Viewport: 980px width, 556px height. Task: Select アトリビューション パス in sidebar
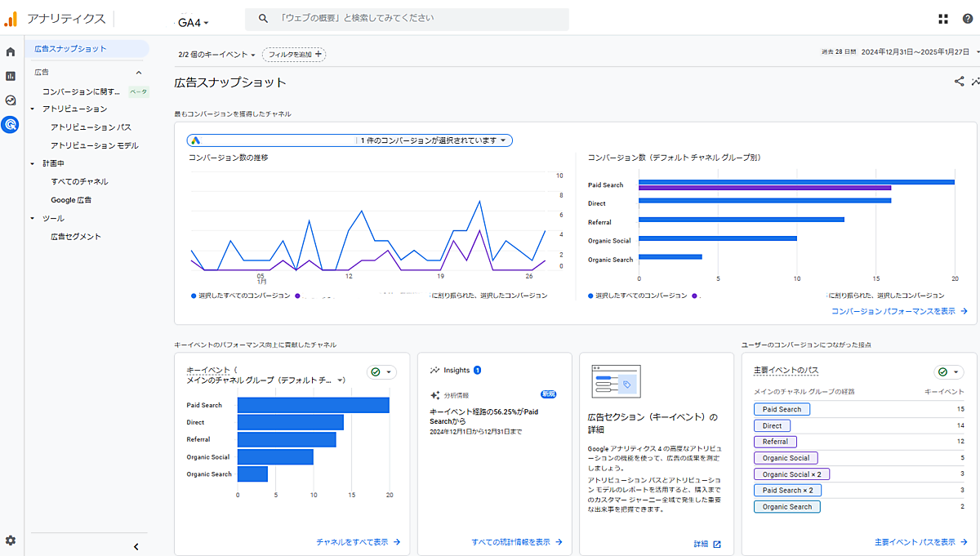[91, 127]
